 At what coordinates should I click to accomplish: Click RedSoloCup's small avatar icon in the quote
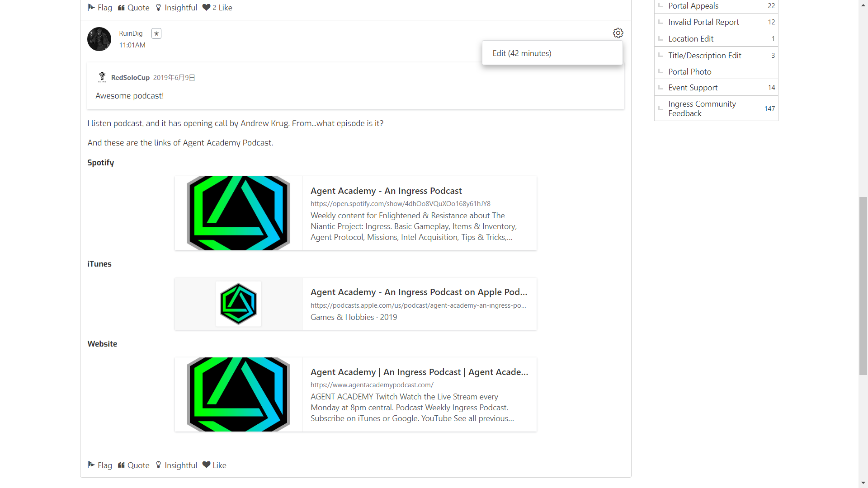click(102, 77)
